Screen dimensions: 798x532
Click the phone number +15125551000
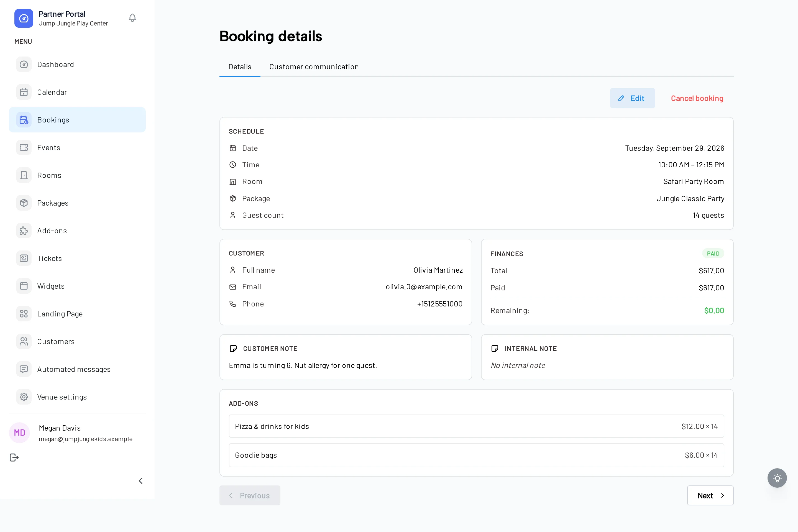[x=440, y=304]
